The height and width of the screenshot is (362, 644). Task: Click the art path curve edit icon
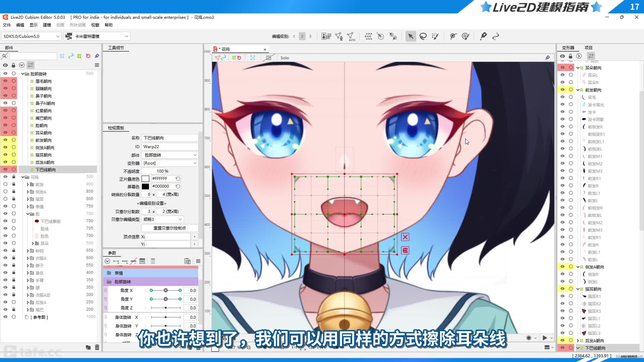tap(495, 36)
